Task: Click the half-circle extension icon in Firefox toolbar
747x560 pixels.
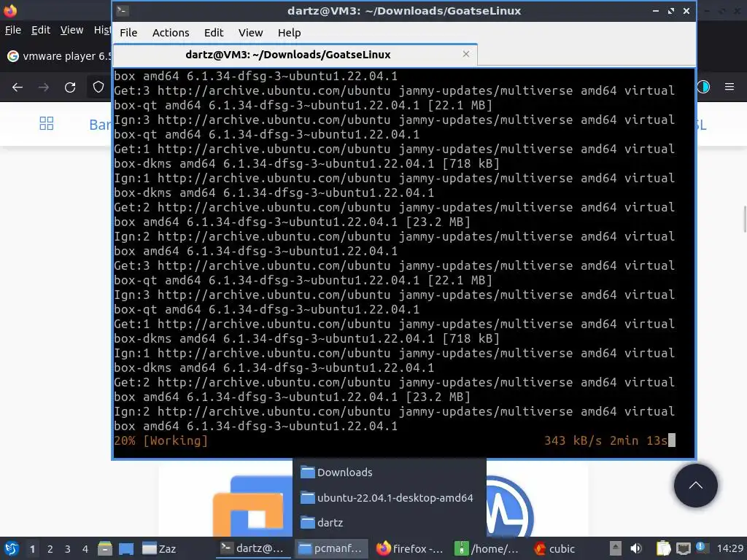Action: (704, 87)
